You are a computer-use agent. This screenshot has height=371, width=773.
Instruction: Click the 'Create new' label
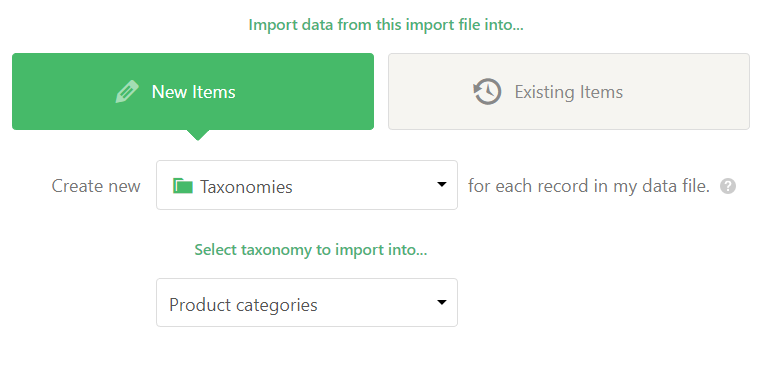coord(96,186)
